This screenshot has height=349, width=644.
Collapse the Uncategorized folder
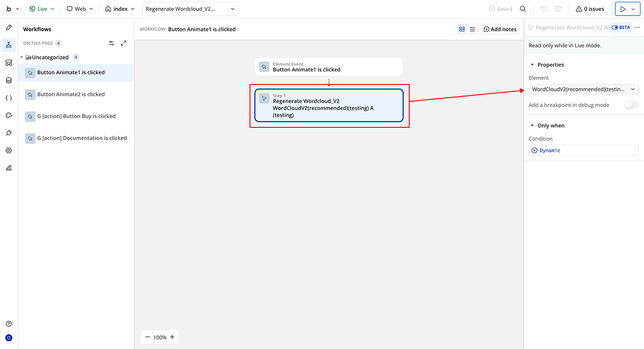pyautogui.click(x=21, y=57)
